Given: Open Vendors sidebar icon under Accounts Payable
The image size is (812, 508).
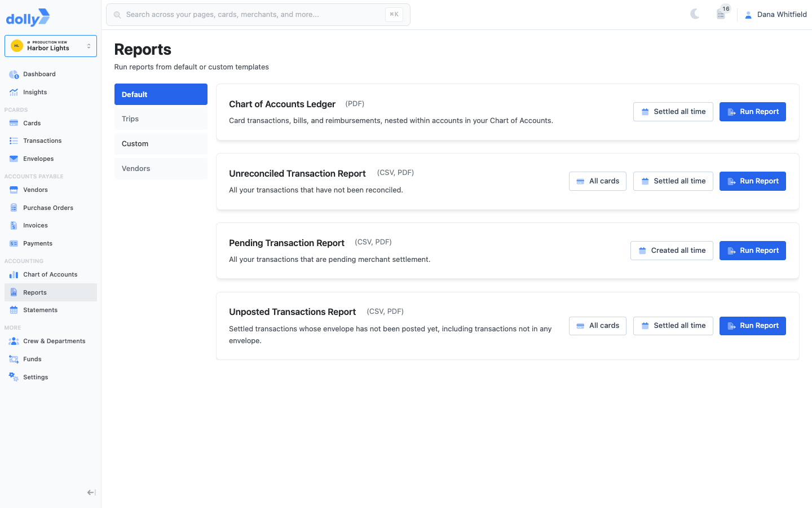Looking at the screenshot, I should pyautogui.click(x=14, y=190).
